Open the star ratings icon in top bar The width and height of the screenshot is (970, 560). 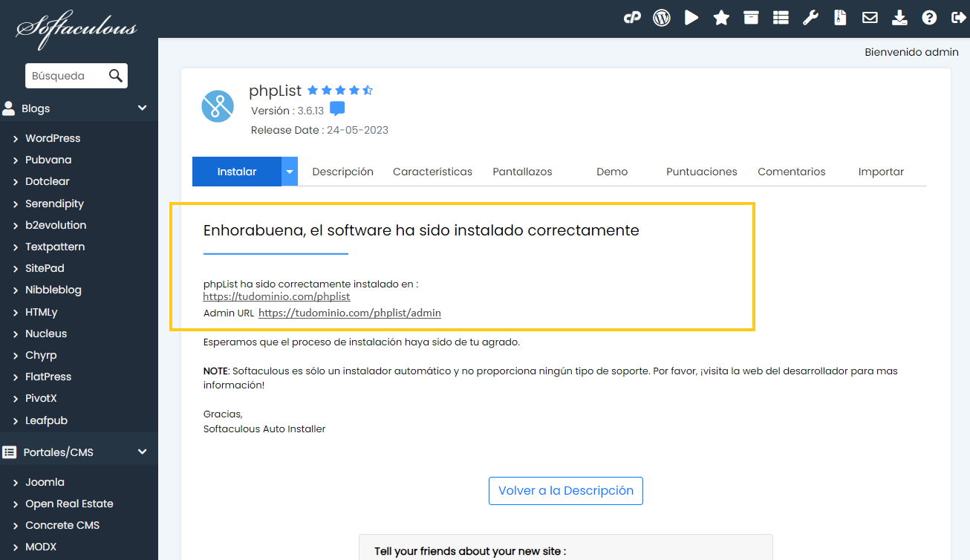click(x=721, y=18)
